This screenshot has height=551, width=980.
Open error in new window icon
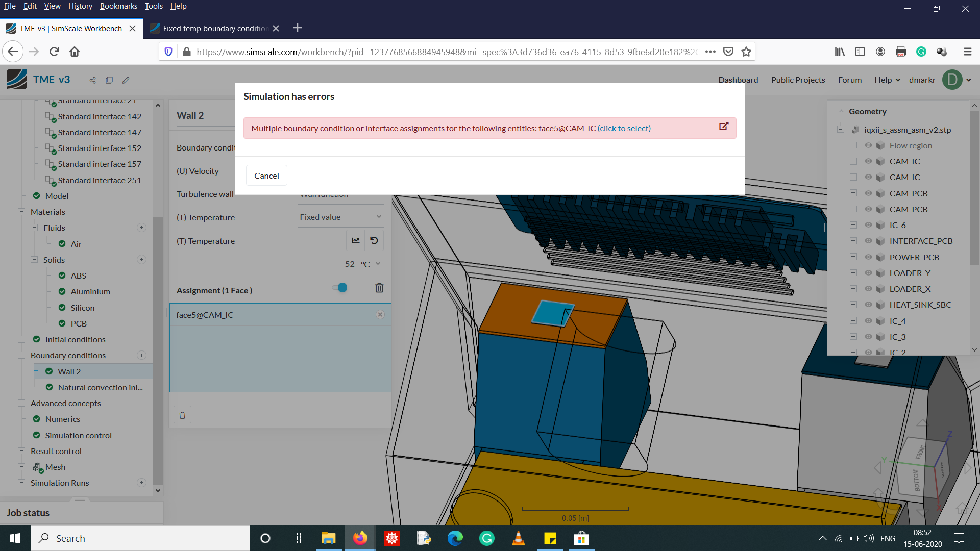pyautogui.click(x=724, y=126)
